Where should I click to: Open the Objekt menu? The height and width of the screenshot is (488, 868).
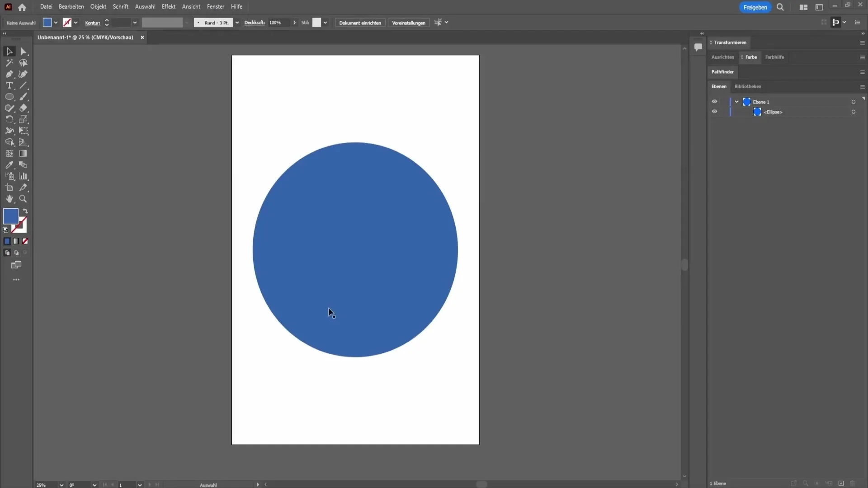tap(98, 7)
